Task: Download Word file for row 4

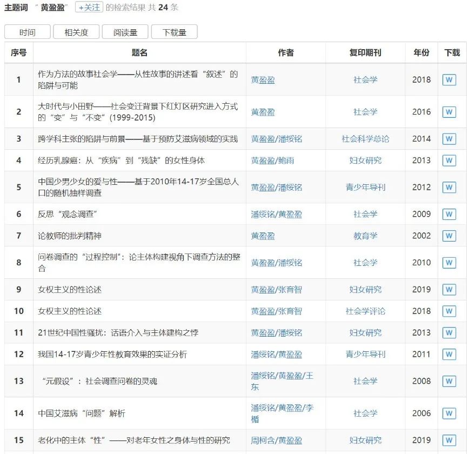Action: point(449,161)
